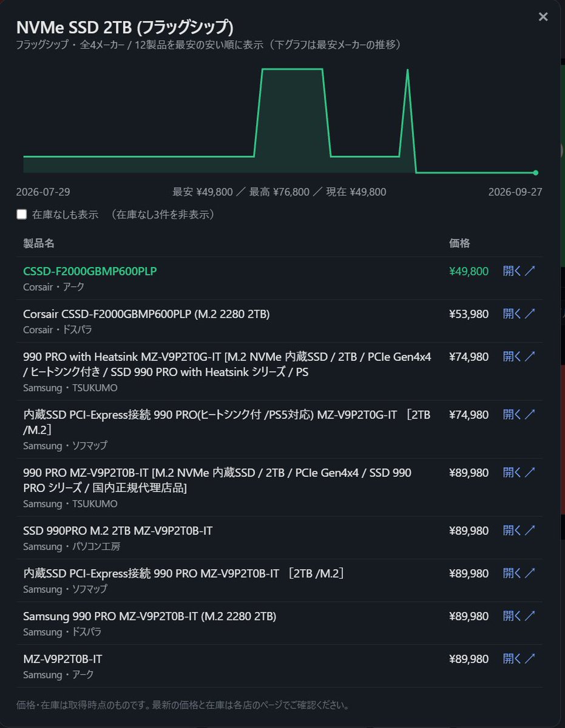Open link for ソフマップ MZ-V9P2T0B-IT ¥89,980 listing
The image size is (565, 728).
pos(519,573)
